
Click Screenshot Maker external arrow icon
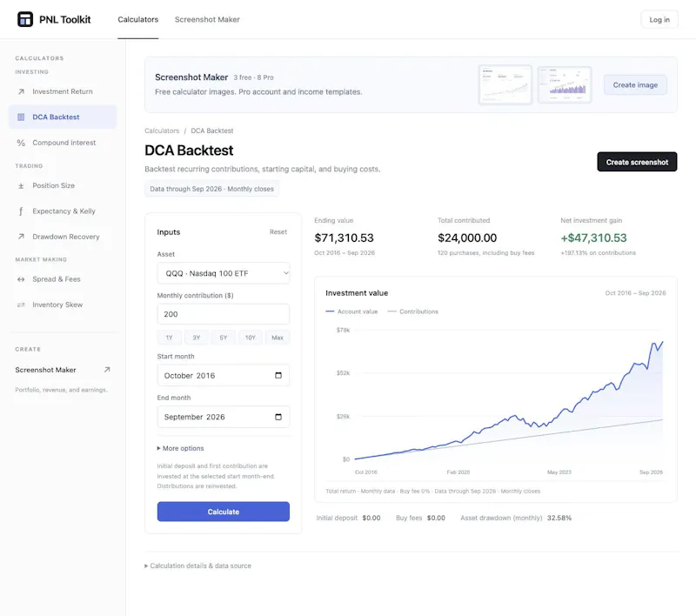(107, 370)
